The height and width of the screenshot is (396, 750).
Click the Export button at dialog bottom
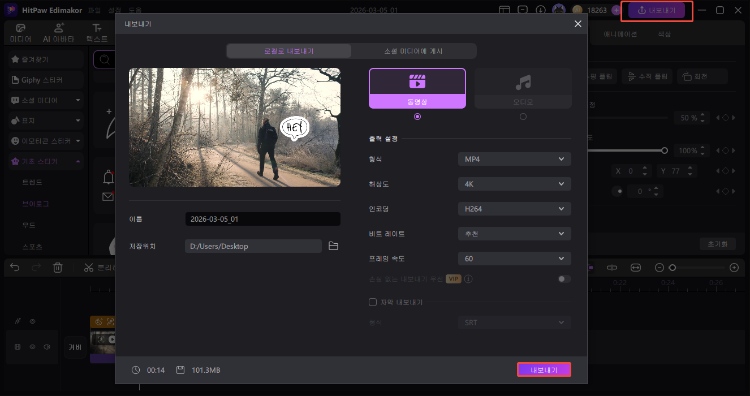(544, 370)
